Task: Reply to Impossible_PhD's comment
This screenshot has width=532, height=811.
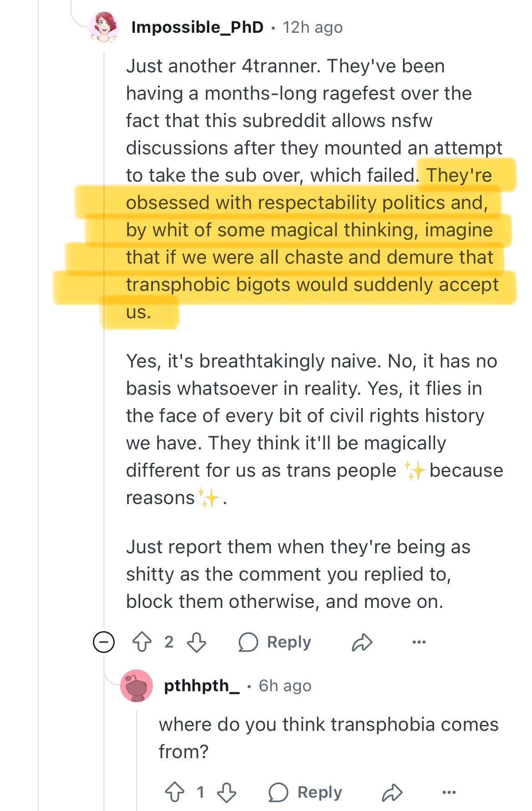Action: click(x=275, y=642)
